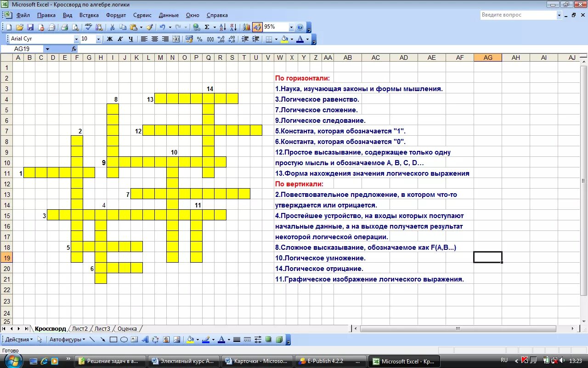This screenshot has width=588, height=368.
Task: Click the Drawing toolbar Line Color brush
Action: click(205, 340)
